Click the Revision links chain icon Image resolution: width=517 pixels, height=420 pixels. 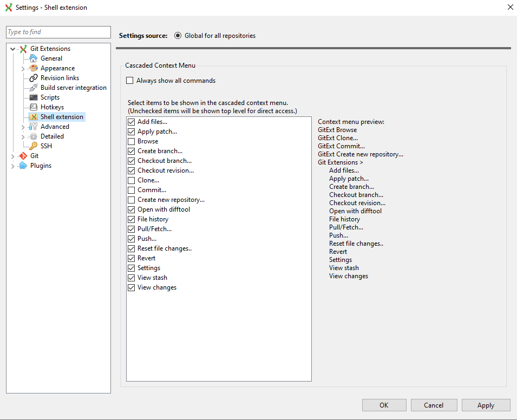click(34, 78)
